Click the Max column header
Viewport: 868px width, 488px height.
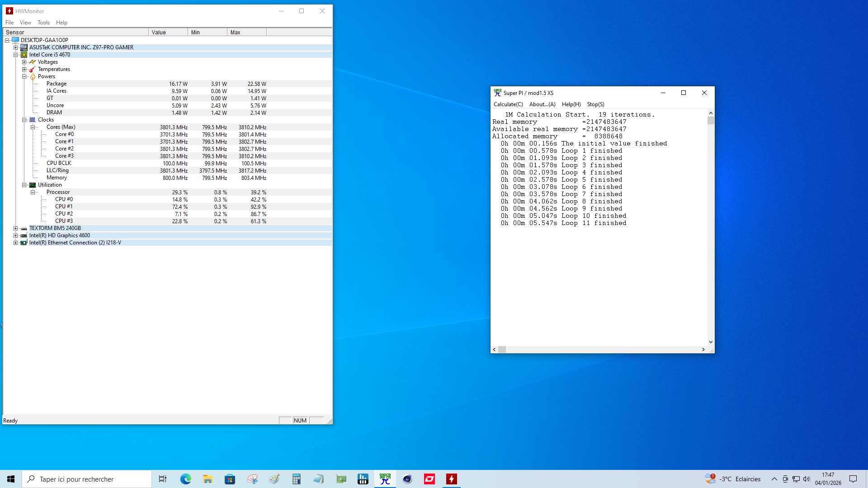pyautogui.click(x=246, y=32)
